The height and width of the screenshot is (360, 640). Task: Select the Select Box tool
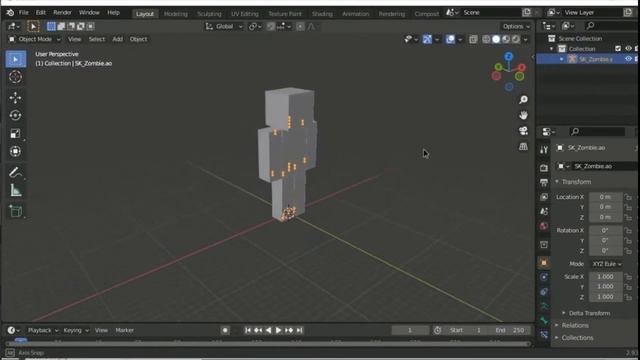pyautogui.click(x=16, y=59)
